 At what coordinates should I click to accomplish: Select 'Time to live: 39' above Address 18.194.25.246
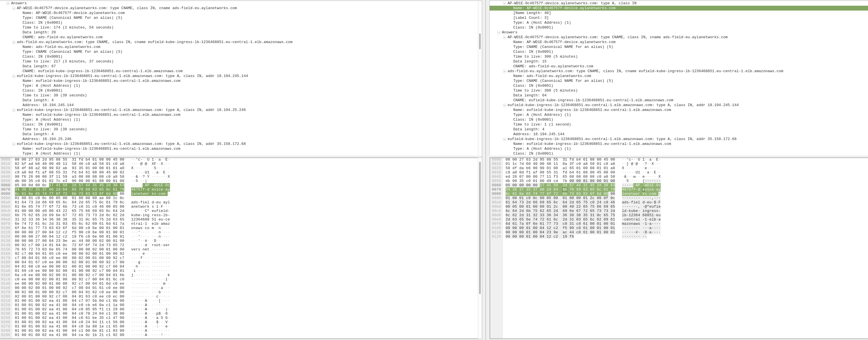tap(54, 129)
